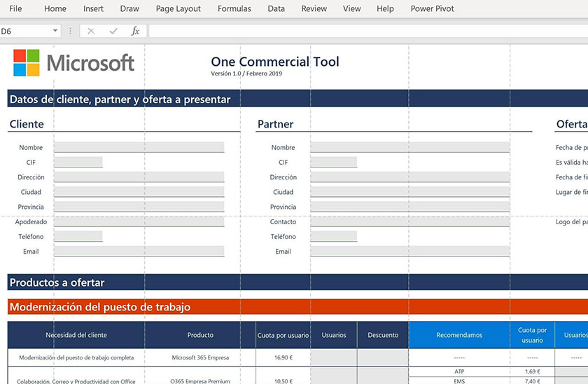Screen dimensions: 588x384
Task: Select the 'Microsoft 365 Empresa' product cell
Action: (200, 357)
